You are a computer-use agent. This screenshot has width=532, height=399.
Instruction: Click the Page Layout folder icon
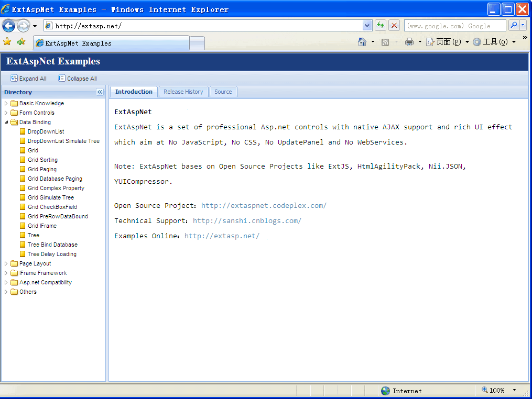coord(14,263)
